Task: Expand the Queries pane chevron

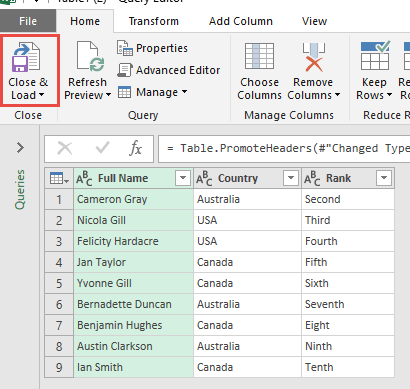Action: point(20,147)
